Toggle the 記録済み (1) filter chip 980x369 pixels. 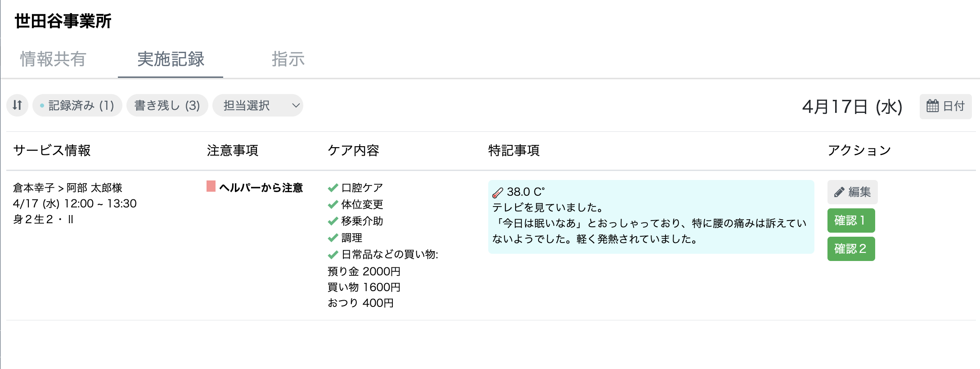coord(76,105)
